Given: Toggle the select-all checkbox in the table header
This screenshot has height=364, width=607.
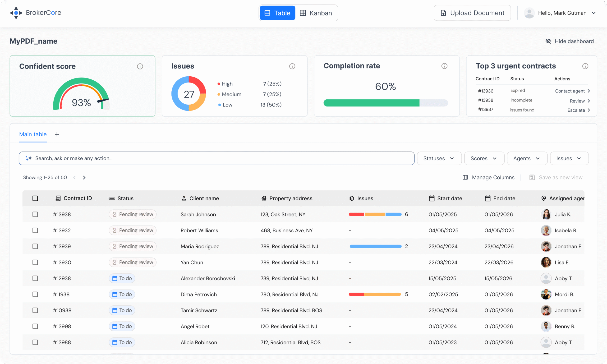Looking at the screenshot, I should [x=35, y=198].
